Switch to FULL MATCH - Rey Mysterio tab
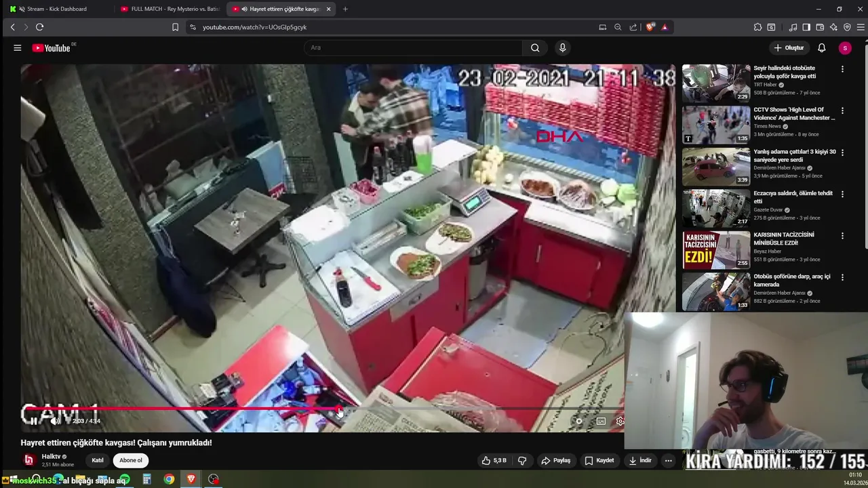The height and width of the screenshot is (488, 868). pyautogui.click(x=170, y=9)
